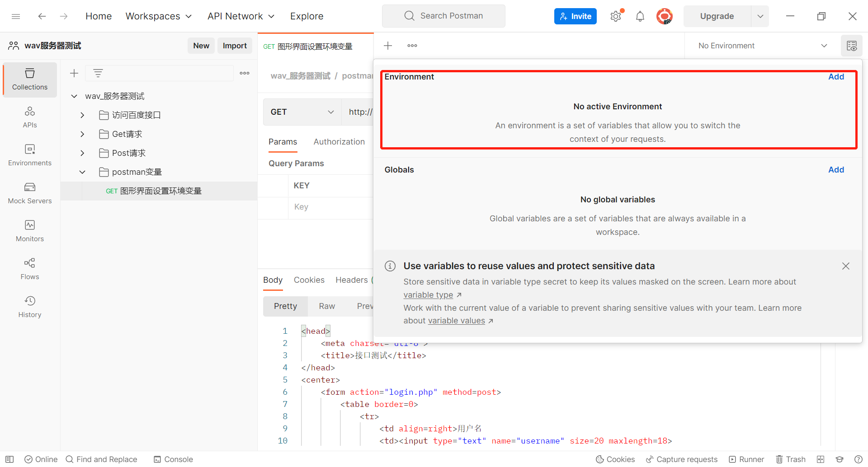Open History in the sidebar

tap(30, 307)
